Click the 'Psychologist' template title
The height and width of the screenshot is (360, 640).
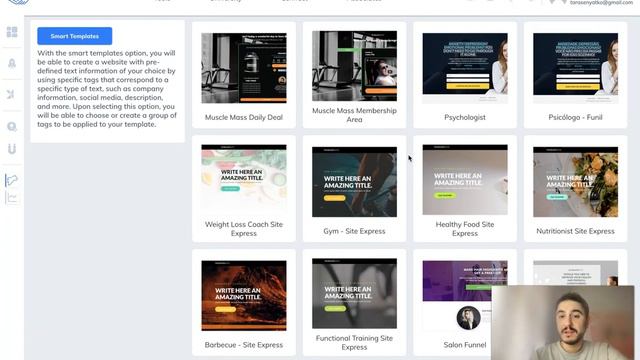[x=465, y=118]
